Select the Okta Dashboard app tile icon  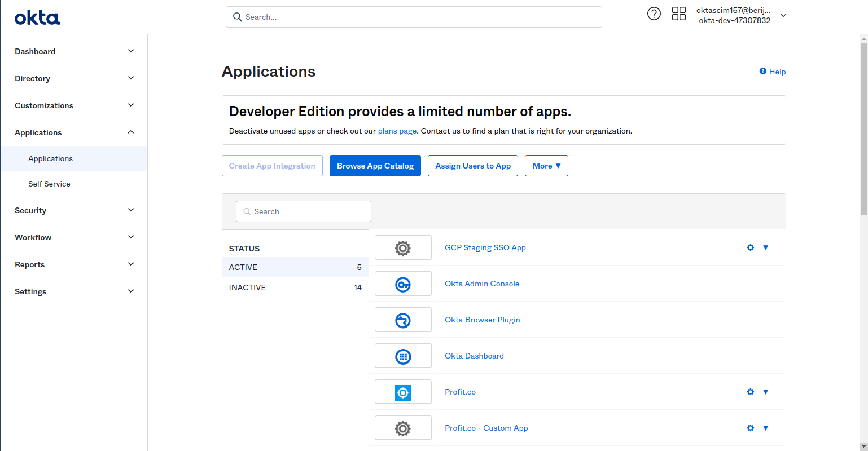[403, 356]
